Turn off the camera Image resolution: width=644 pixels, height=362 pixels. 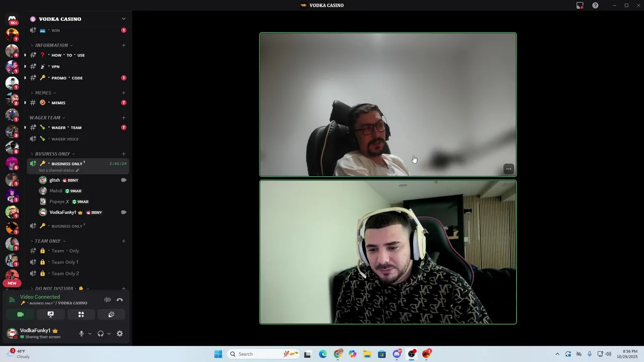point(21,314)
